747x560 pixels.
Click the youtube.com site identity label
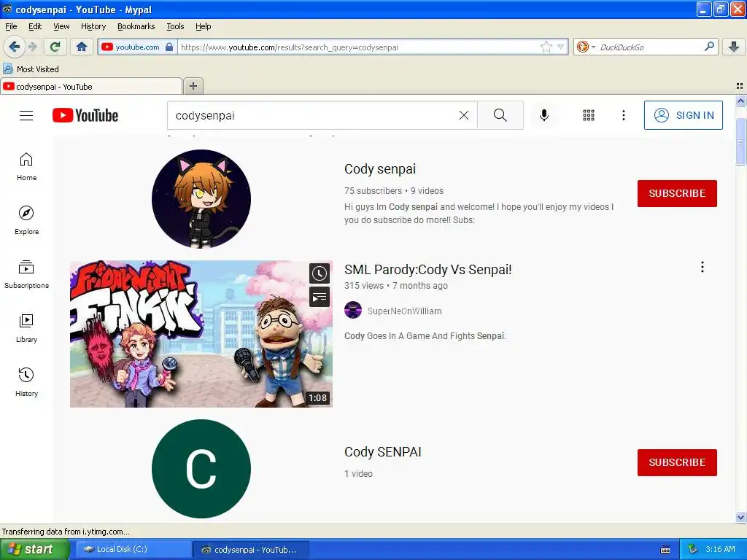click(137, 47)
